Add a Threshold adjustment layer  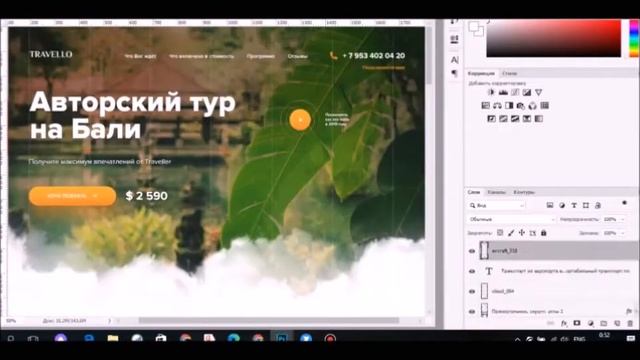point(515,119)
